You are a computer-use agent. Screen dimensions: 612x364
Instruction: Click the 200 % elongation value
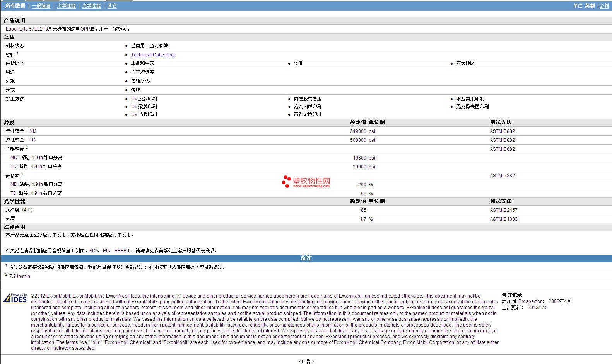365,185
